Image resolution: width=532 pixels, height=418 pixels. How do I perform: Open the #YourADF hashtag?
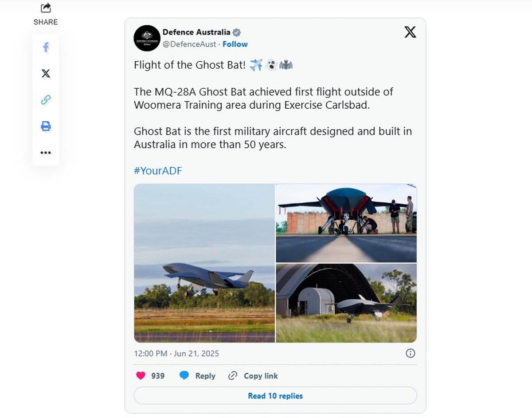tap(158, 171)
